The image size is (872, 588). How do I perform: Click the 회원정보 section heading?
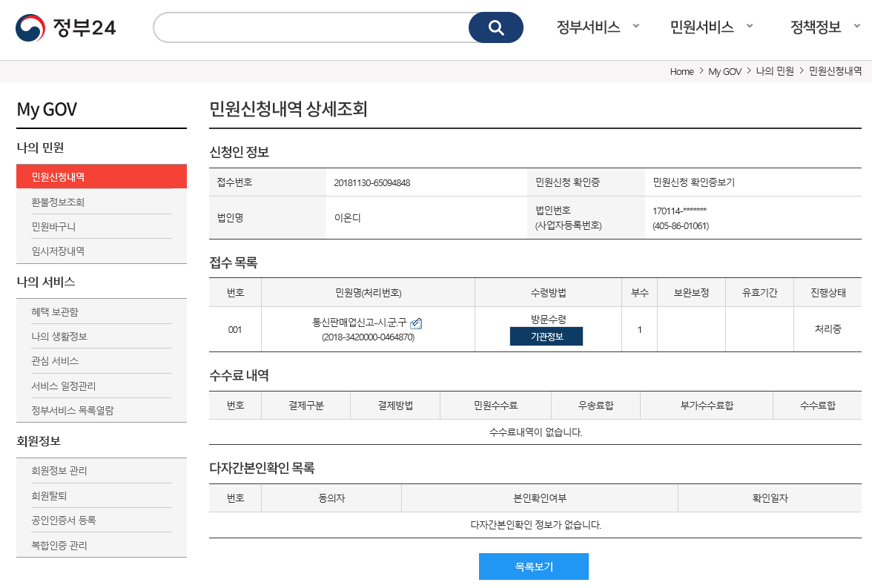click(x=39, y=440)
